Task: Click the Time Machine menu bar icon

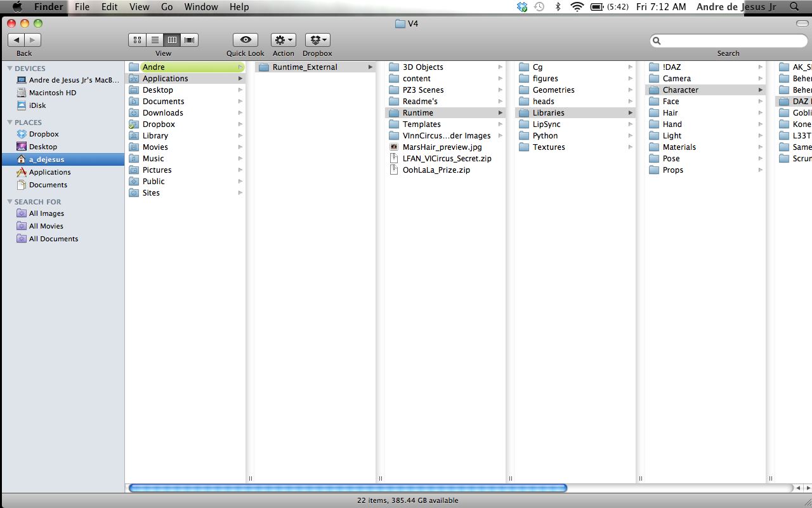Action: pyautogui.click(x=539, y=7)
